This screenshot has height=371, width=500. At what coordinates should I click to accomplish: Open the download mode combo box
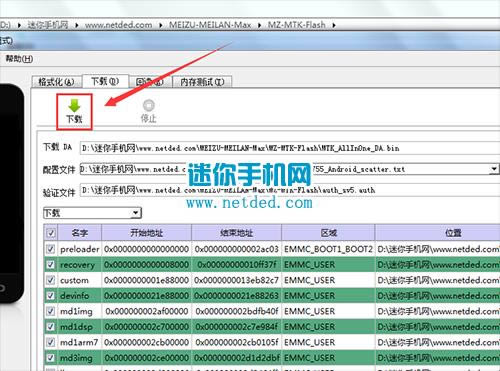tap(93, 213)
